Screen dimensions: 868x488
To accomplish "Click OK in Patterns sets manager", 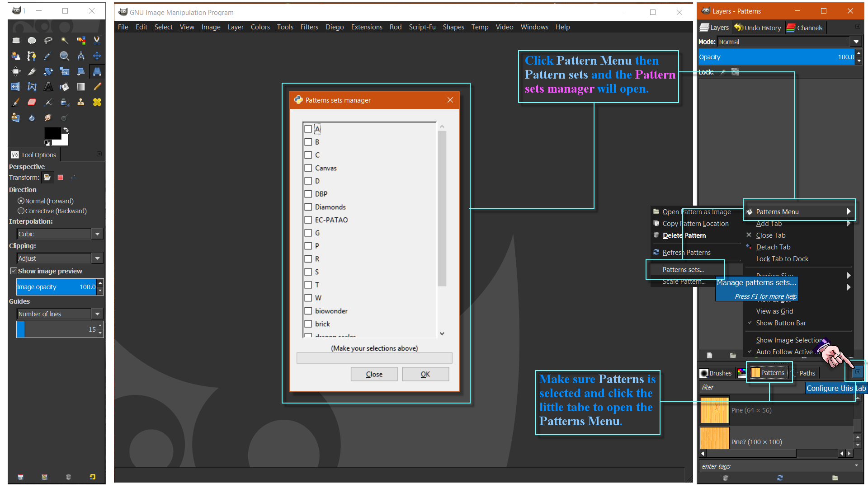I will pos(425,374).
